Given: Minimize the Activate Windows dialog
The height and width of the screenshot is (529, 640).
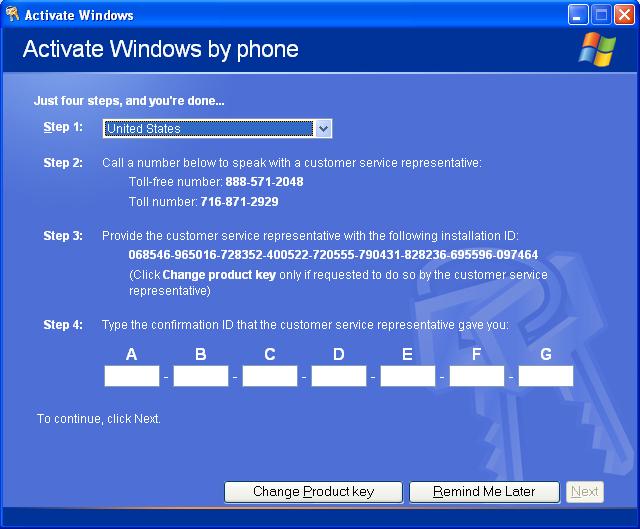Looking at the screenshot, I should pos(579,14).
